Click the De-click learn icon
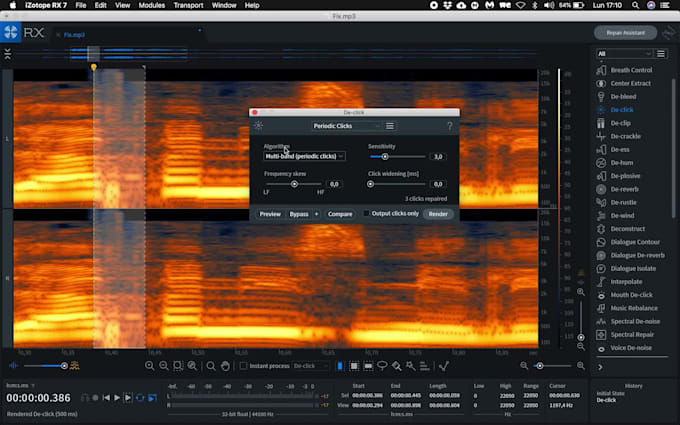The image size is (680, 425). click(x=258, y=126)
